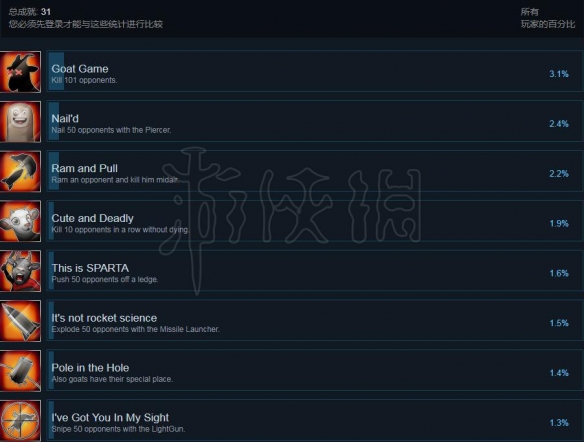The image size is (584, 442).
Task: Open the Goat Game achievement title
Action: click(x=80, y=69)
